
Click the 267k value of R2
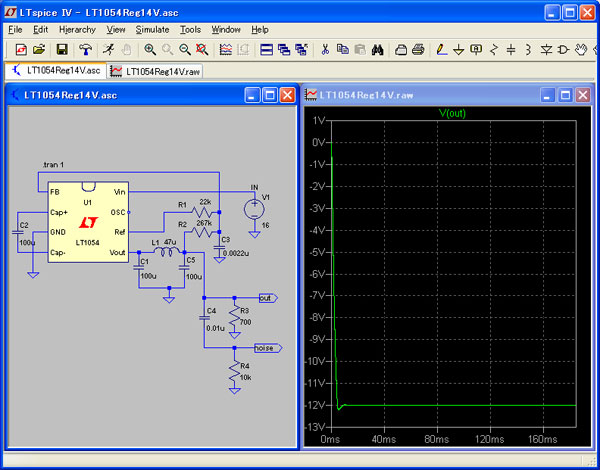pyautogui.click(x=204, y=223)
